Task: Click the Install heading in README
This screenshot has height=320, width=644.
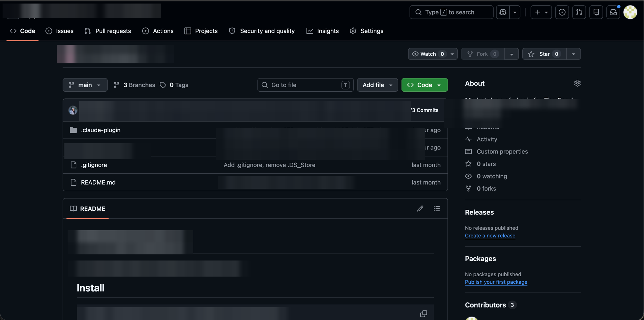Action: tap(90, 288)
